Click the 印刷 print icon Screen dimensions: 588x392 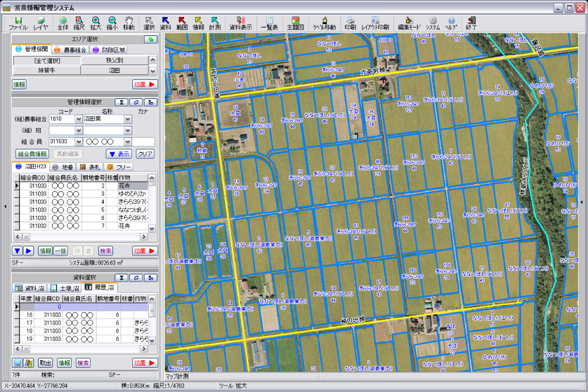point(350,23)
